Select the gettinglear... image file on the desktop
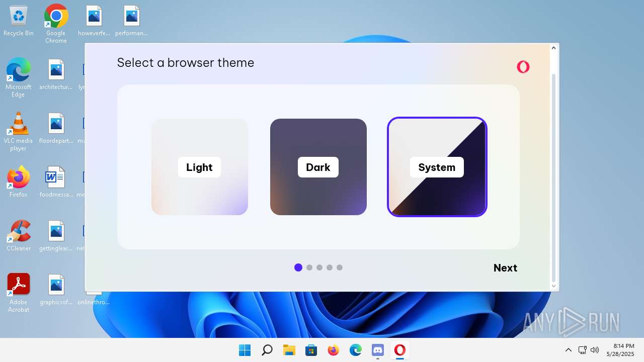 click(56, 236)
